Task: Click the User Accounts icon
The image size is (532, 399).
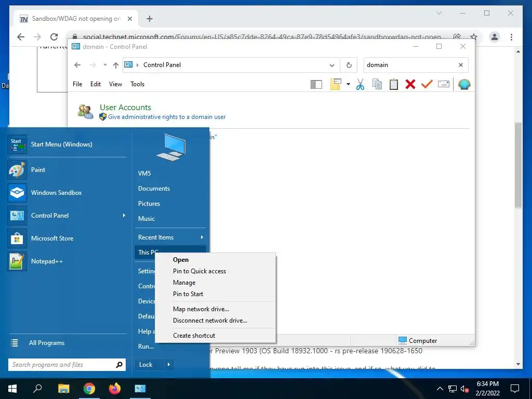Action: 86,112
